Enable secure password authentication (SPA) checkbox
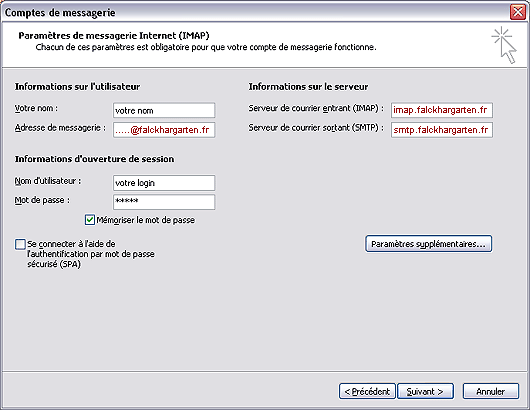The image size is (530, 410). pyautogui.click(x=20, y=244)
